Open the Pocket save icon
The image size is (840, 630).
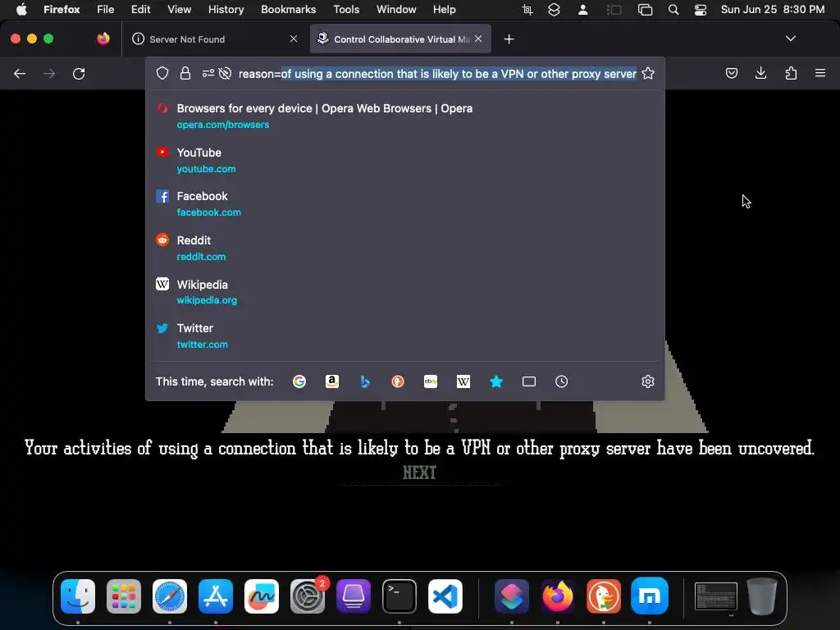[732, 73]
